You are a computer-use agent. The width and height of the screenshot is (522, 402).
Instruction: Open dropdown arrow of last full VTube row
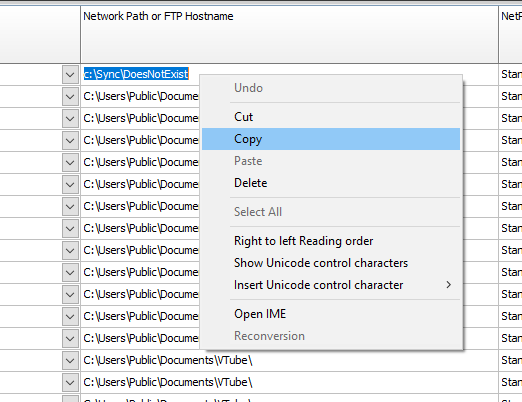point(70,382)
